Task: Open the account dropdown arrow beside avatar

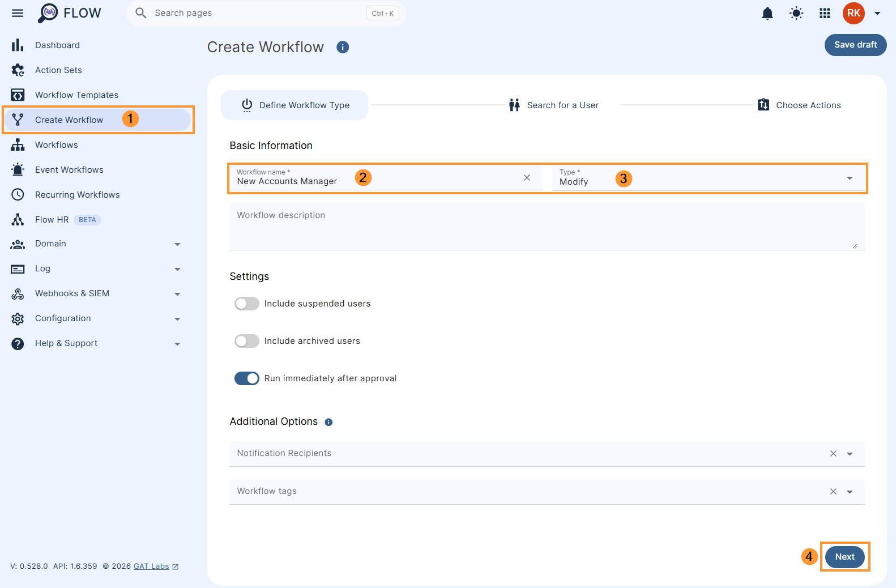Action: [877, 13]
